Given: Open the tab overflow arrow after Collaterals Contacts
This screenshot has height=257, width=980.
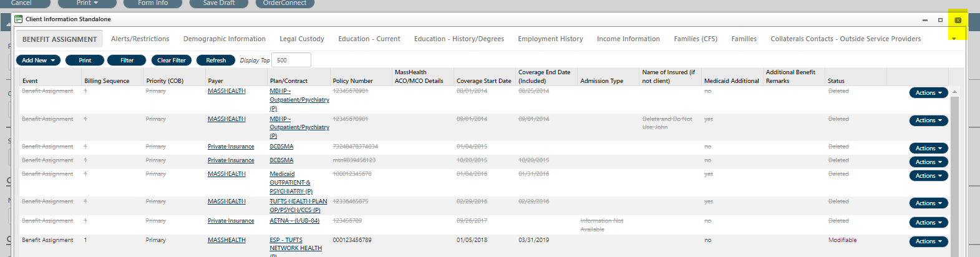Looking at the screenshot, I should click(954, 39).
